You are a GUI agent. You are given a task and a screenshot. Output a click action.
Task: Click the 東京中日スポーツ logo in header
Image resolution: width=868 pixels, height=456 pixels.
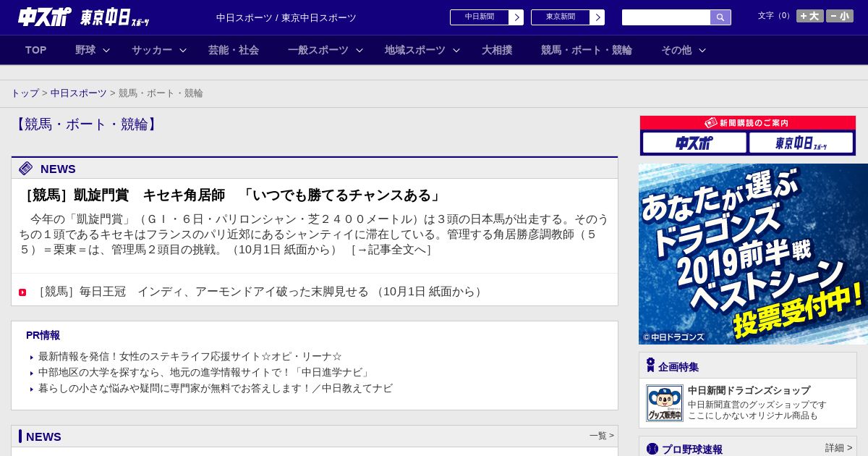(x=114, y=17)
